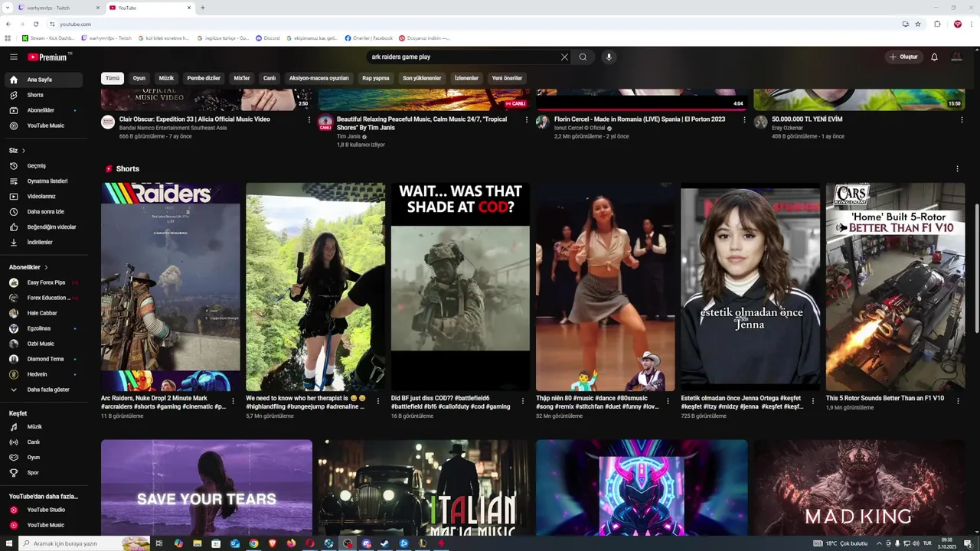Click the YouTube Premium logo
This screenshot has width=980, height=551.
tap(49, 57)
